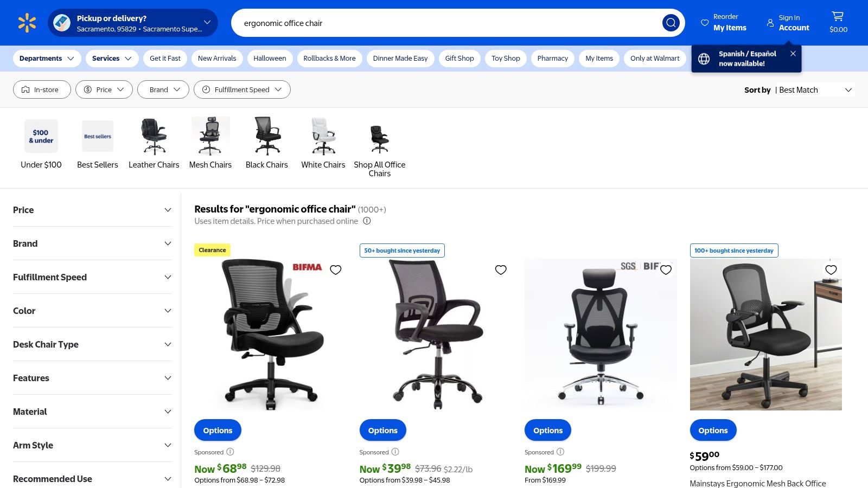
Task: Open the Pickup or delivery selector
Action: pyautogui.click(x=133, y=23)
